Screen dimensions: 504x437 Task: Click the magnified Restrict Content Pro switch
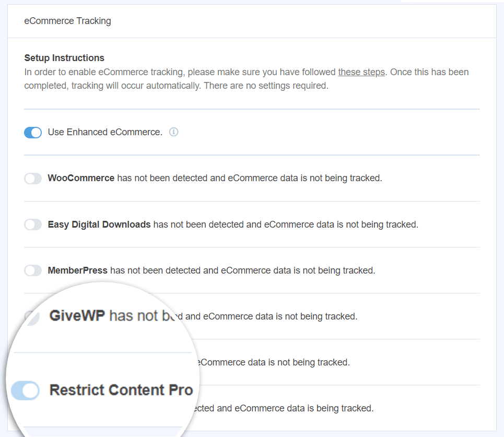[x=25, y=391]
